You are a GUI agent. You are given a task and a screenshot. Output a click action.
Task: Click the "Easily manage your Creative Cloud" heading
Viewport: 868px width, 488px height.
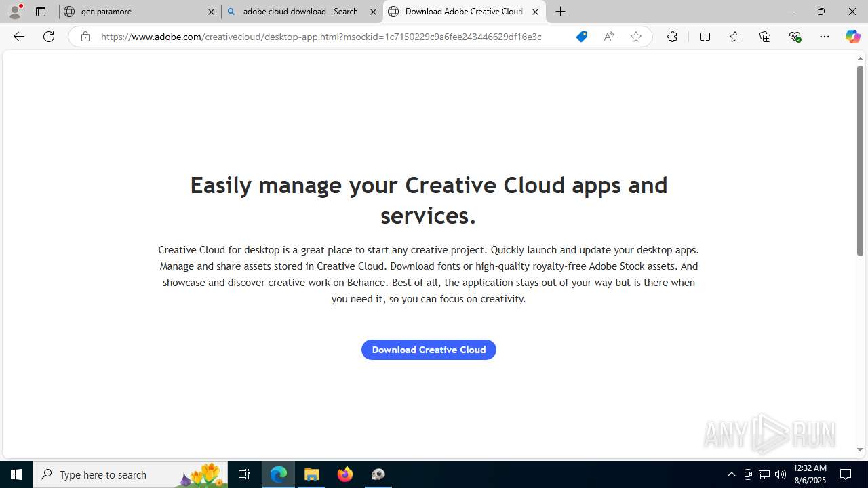point(429,200)
